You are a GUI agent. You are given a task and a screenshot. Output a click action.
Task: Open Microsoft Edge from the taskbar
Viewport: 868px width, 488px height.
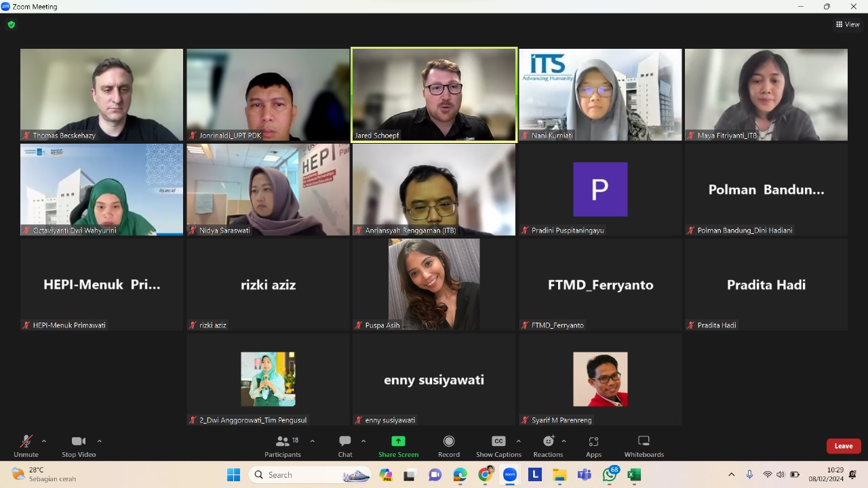click(x=460, y=474)
